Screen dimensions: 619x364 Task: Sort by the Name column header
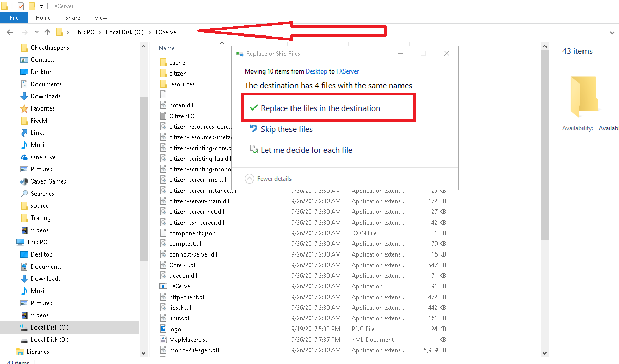pos(167,48)
